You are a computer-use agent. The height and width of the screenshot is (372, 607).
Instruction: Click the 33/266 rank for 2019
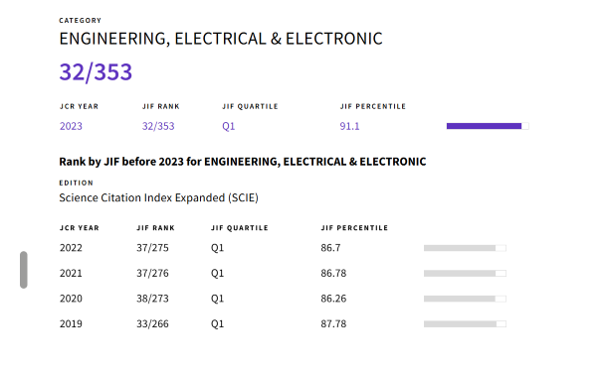(x=152, y=324)
